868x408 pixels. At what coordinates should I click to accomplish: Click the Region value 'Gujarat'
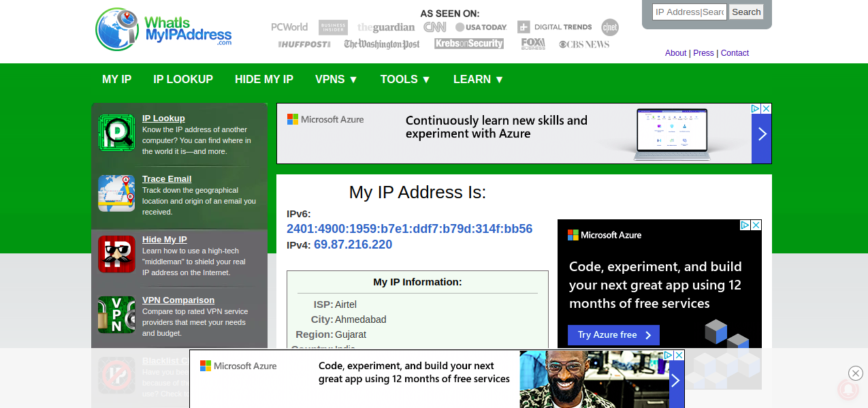click(x=351, y=334)
